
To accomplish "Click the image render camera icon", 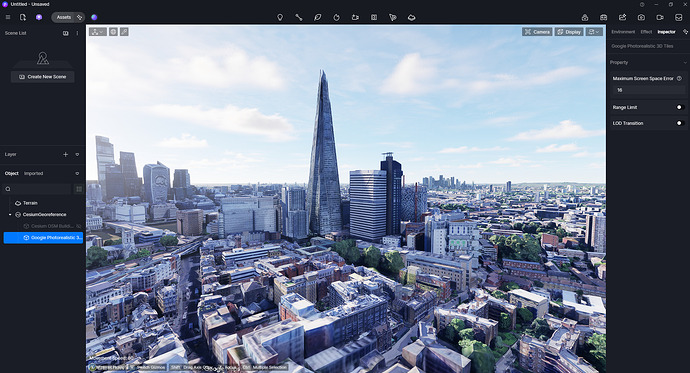I will 641,17.
